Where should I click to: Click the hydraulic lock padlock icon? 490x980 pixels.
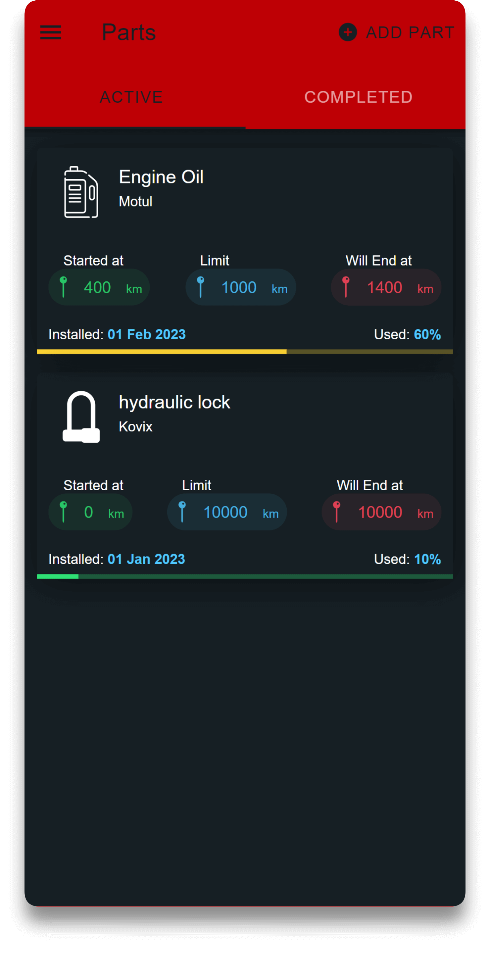(81, 417)
